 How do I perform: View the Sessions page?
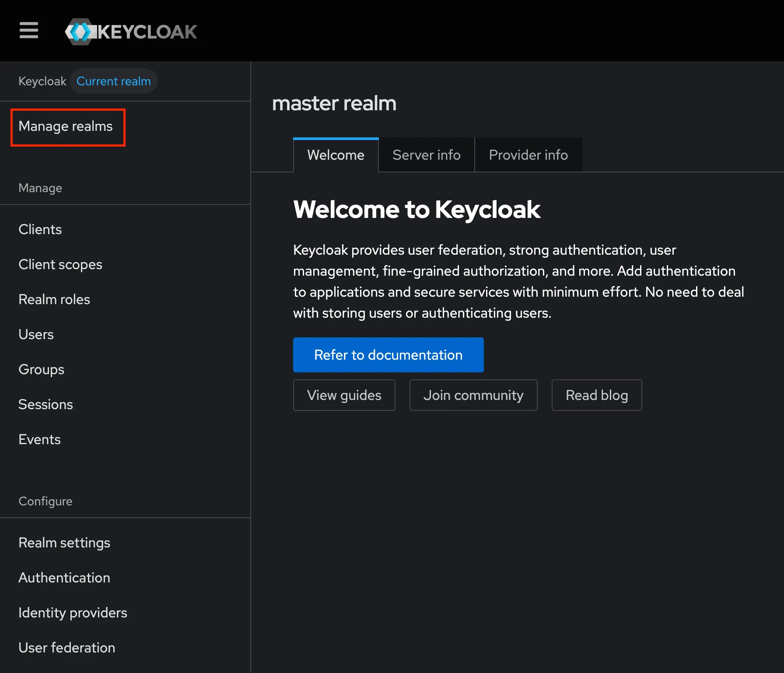pyautogui.click(x=45, y=404)
